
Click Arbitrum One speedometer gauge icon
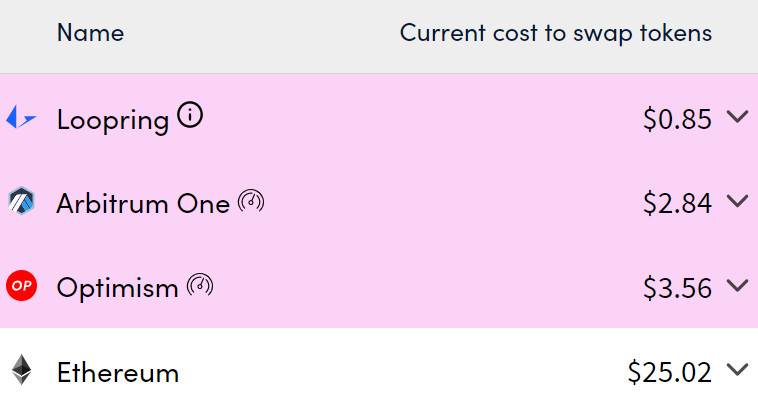tap(251, 201)
